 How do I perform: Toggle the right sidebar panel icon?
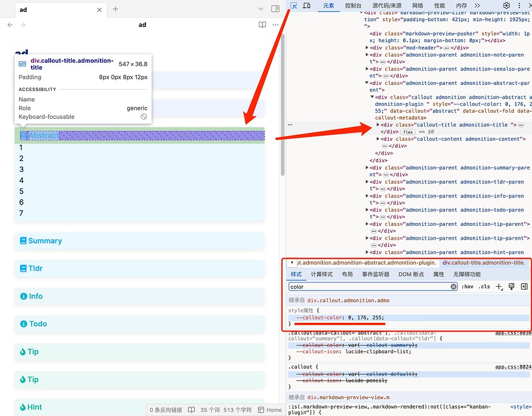click(275, 9)
